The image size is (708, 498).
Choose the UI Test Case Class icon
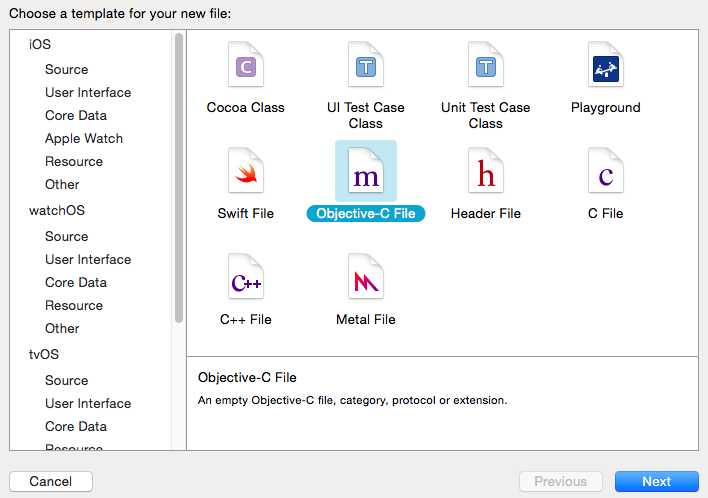click(x=366, y=66)
